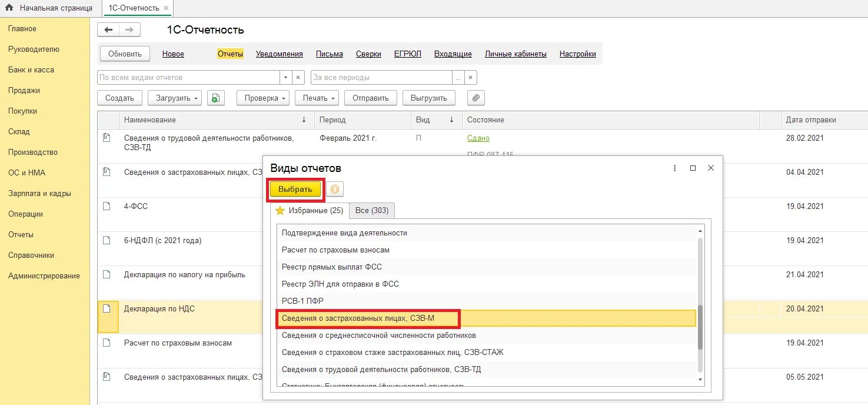
Task: Click the yellow Выбрать button
Action: tap(295, 189)
